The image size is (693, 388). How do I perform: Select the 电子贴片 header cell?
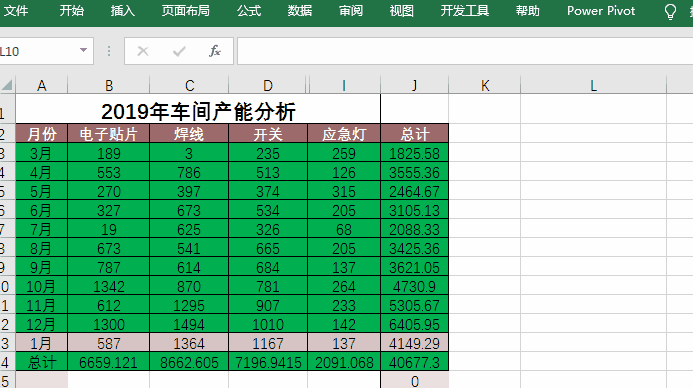click(109, 133)
